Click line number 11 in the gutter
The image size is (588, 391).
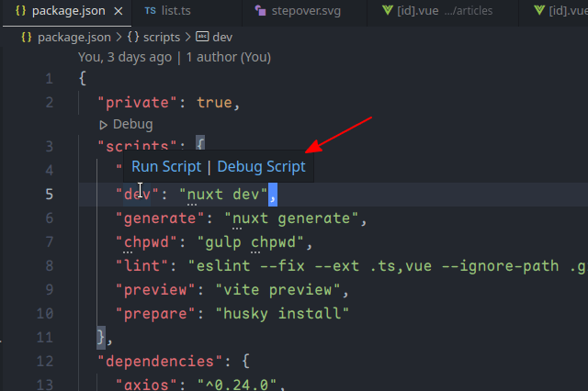tap(46, 338)
